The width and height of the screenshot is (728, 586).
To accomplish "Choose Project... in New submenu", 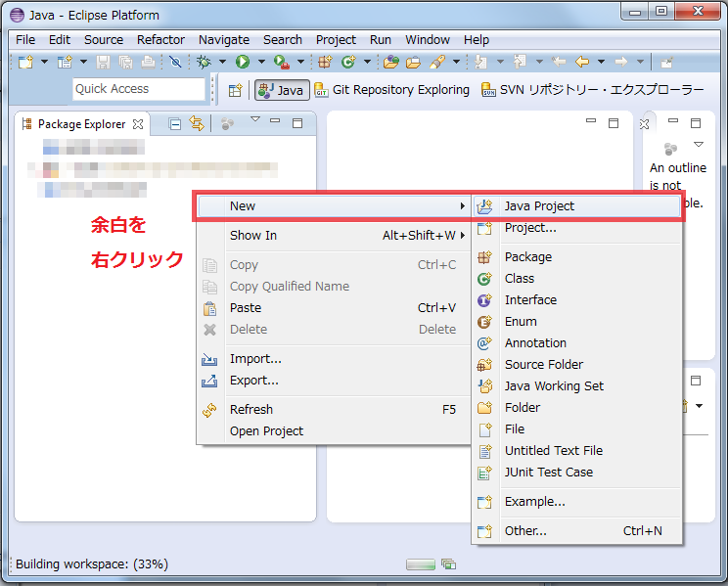I will pyautogui.click(x=577, y=228).
